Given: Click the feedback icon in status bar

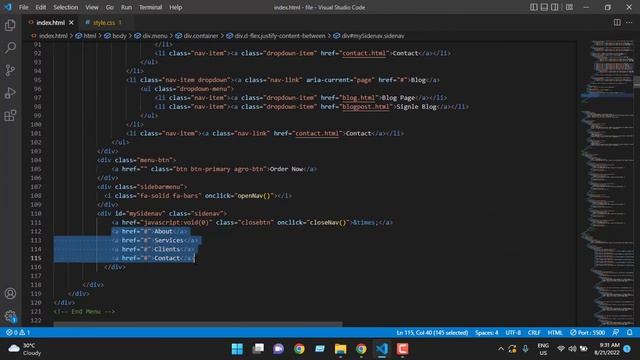Looking at the screenshot, I should tap(616, 333).
